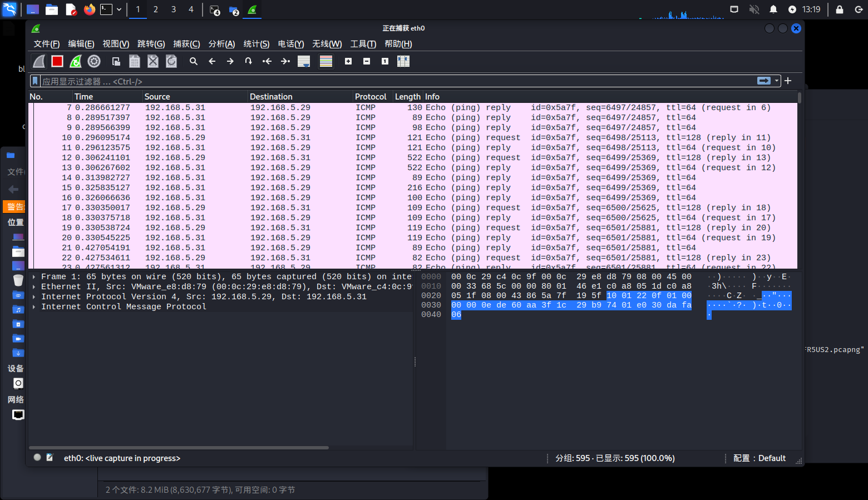This screenshot has height=500, width=868.
Task: Open the 分析(A) menu
Action: pyautogui.click(x=221, y=44)
